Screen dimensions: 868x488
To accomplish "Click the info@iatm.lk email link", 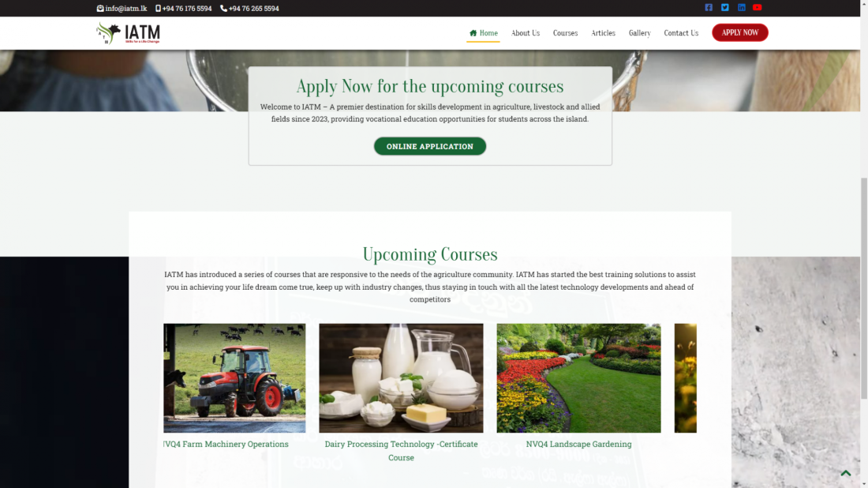I will tap(122, 9).
